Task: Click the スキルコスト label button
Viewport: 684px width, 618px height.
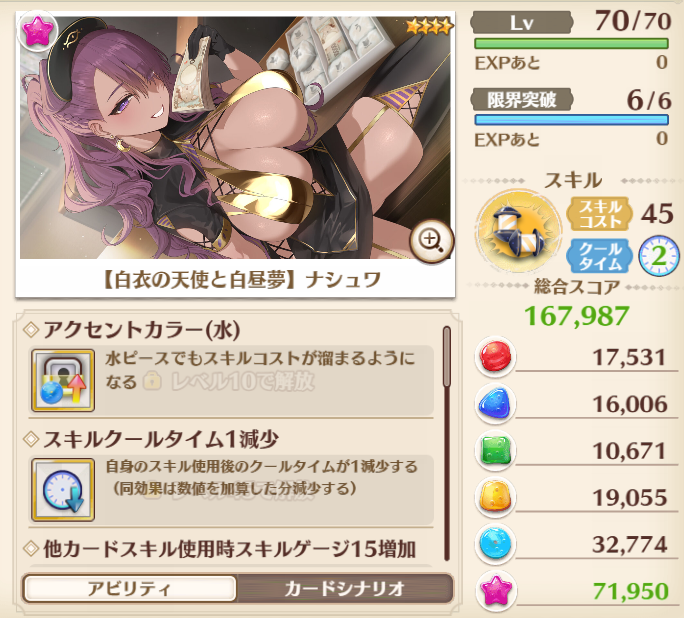Action: pos(600,214)
